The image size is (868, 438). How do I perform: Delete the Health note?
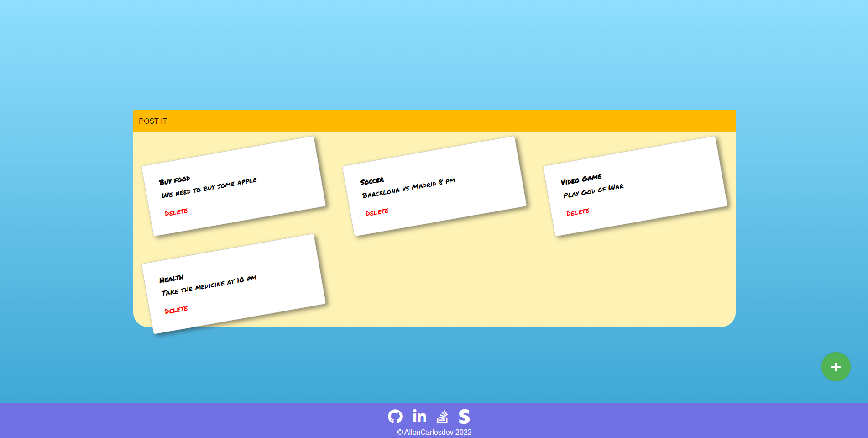176,309
